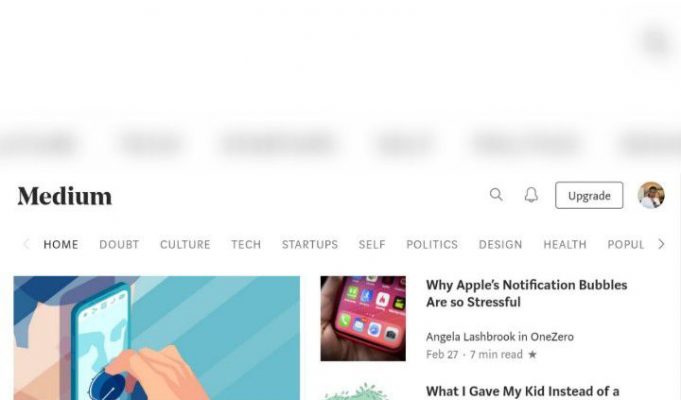681x400 pixels.
Task: Click the Upgrade button
Action: pos(589,195)
